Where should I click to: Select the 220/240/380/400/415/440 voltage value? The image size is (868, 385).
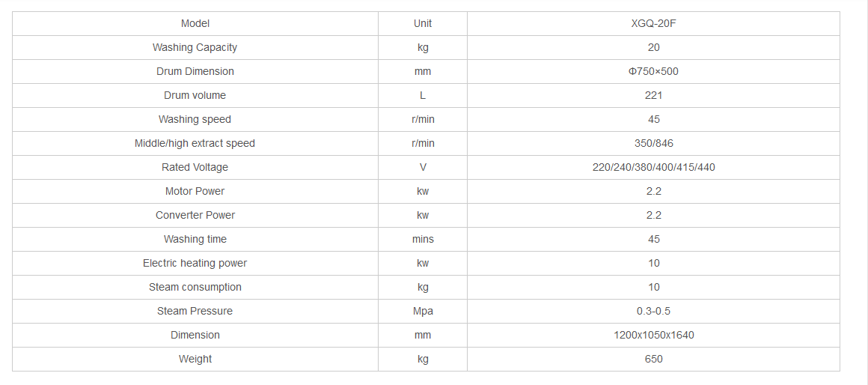click(653, 167)
